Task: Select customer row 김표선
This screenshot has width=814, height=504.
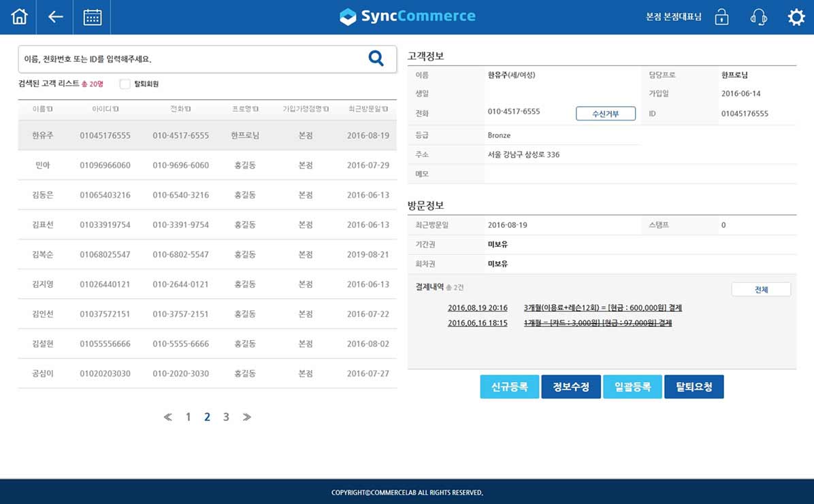Action: [x=207, y=224]
